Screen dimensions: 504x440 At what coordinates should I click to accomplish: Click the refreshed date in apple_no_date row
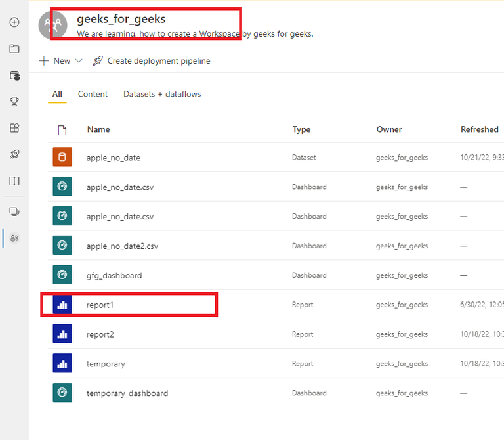(x=482, y=157)
